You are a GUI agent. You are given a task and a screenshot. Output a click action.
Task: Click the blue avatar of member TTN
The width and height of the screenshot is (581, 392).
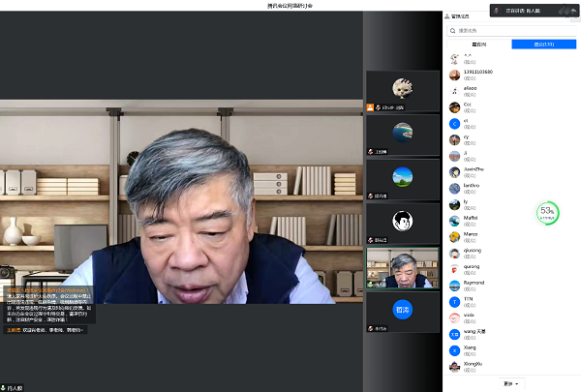tap(454, 302)
